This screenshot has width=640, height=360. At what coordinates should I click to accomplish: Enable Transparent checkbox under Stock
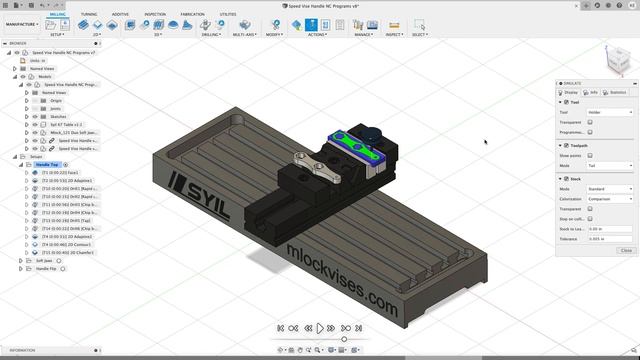[x=590, y=209]
